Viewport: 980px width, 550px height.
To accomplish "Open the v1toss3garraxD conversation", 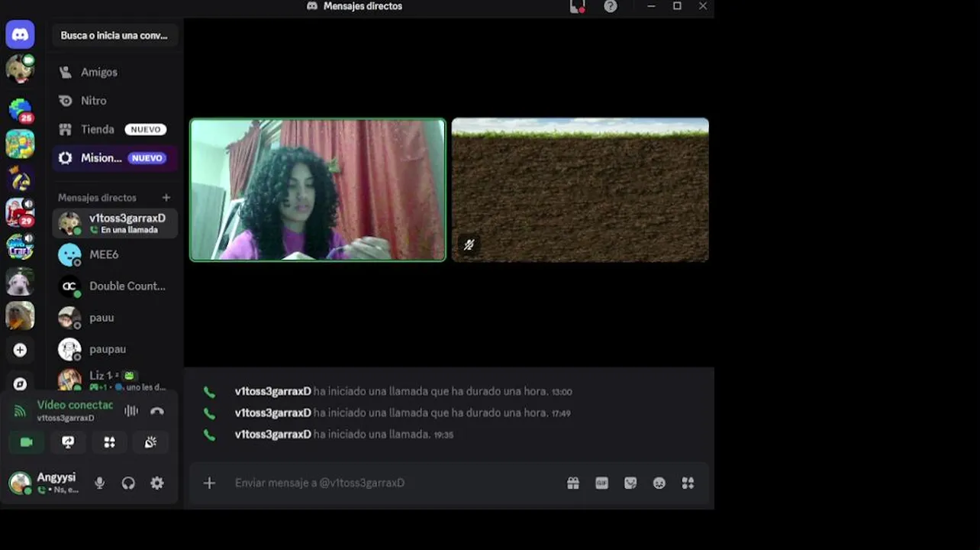I will coord(114,223).
